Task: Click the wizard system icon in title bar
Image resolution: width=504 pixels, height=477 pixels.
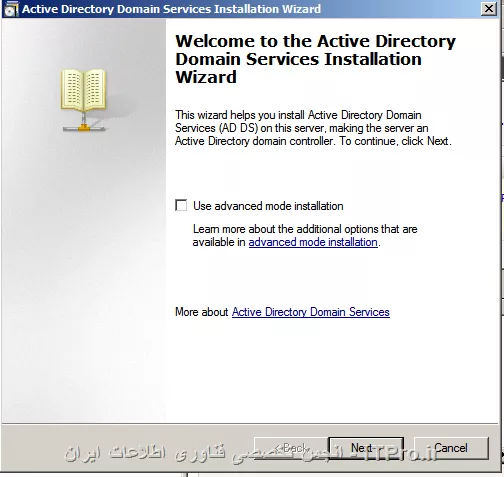Action: pyautogui.click(x=11, y=9)
